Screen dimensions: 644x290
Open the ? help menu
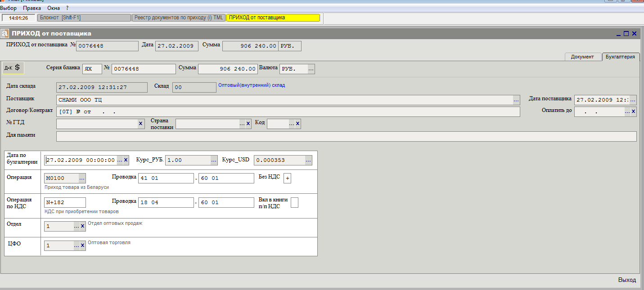[x=67, y=8]
